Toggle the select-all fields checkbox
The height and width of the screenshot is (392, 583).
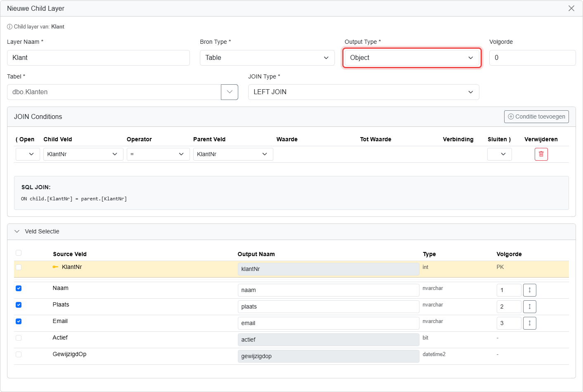click(x=19, y=253)
